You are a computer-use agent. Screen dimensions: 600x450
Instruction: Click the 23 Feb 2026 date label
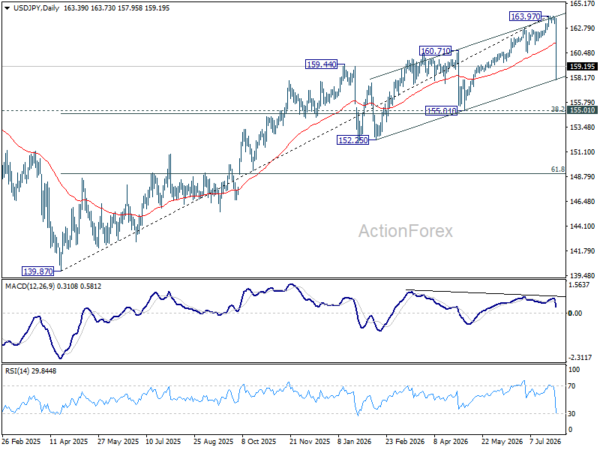pos(405,442)
